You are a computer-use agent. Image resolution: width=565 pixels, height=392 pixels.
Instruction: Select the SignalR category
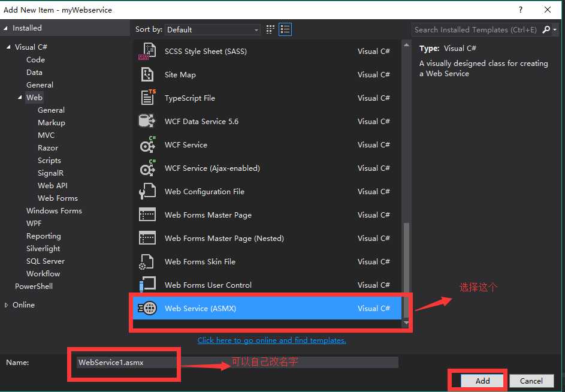(x=50, y=173)
